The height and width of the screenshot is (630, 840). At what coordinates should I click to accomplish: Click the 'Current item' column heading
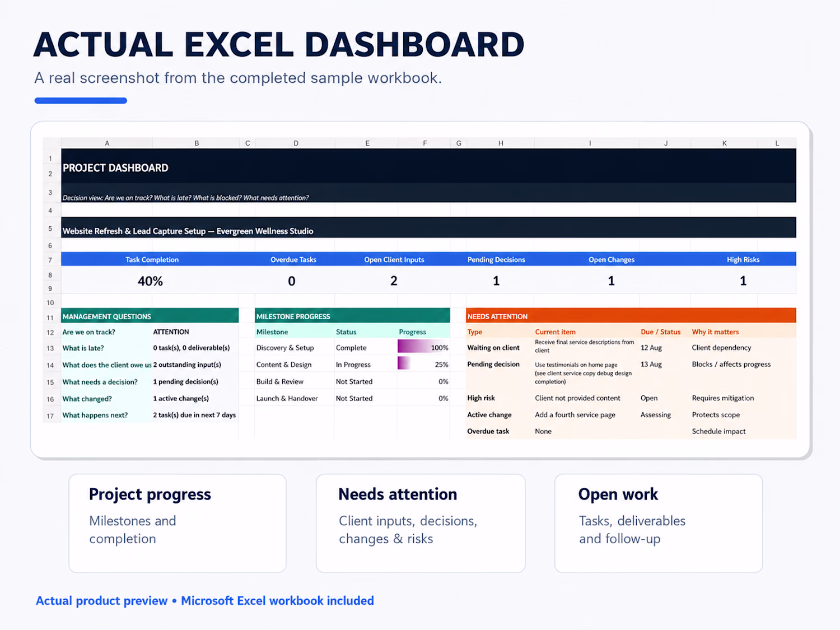(x=555, y=332)
